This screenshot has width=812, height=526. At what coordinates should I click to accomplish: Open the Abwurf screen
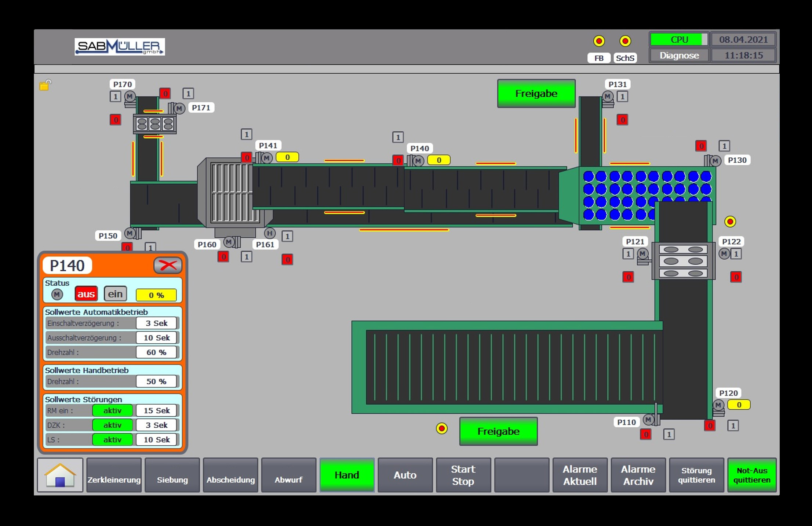pos(289,475)
